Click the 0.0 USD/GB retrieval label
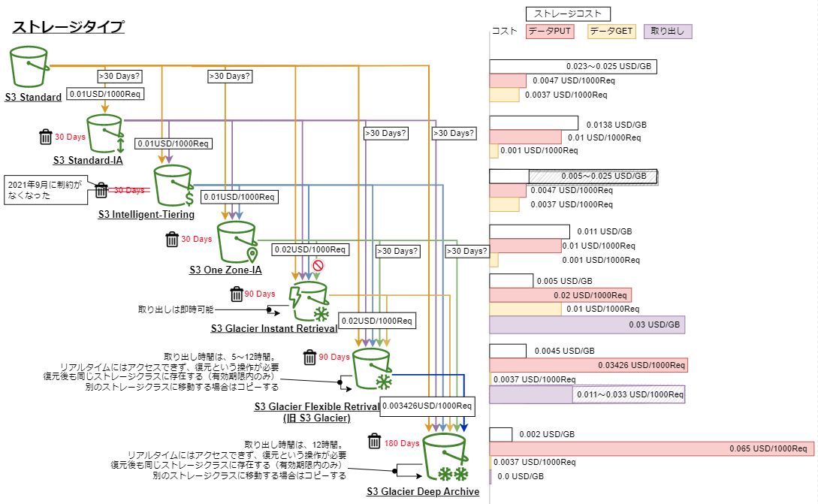 (x=520, y=476)
